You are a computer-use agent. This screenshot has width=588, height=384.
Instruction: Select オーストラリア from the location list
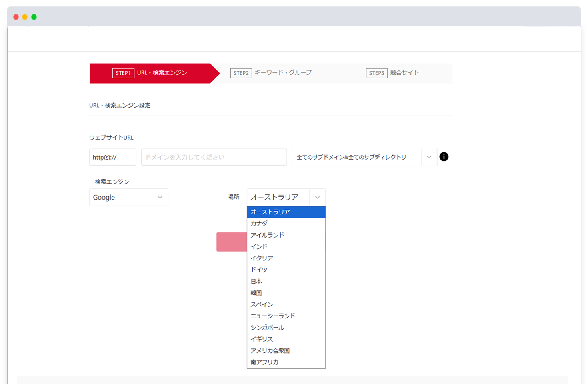click(x=286, y=212)
